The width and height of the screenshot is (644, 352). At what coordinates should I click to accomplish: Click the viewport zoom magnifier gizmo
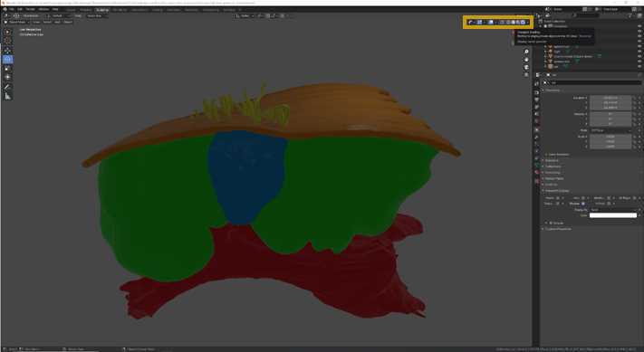coord(526,52)
